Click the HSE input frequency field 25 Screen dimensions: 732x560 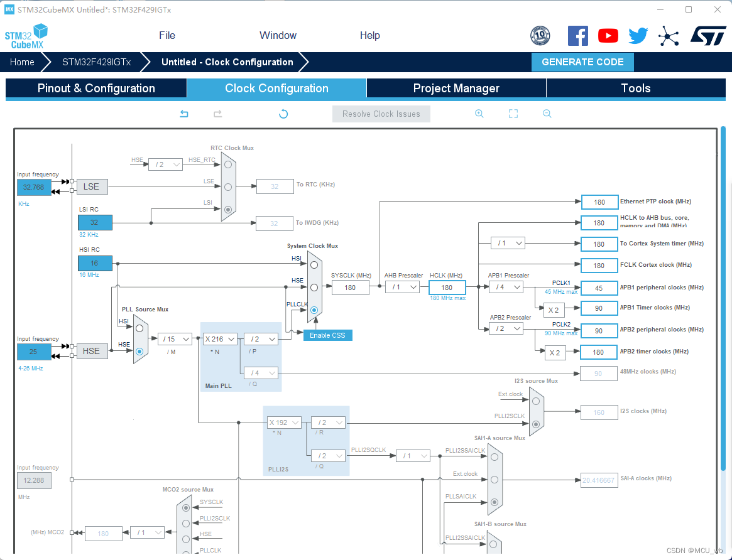(34, 352)
